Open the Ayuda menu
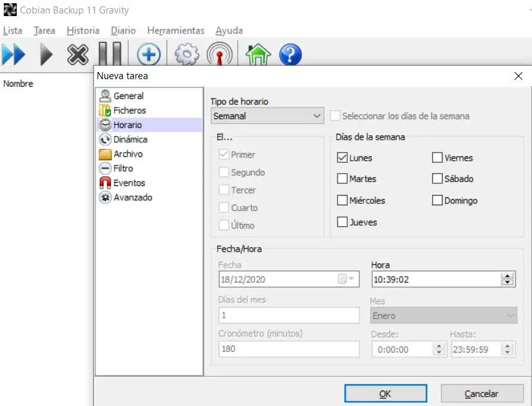532x406 pixels. coord(229,30)
